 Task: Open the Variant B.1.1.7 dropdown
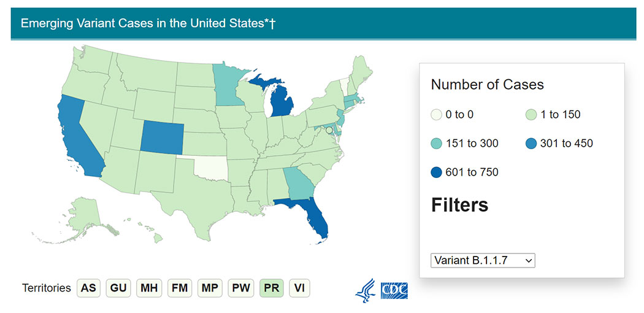tap(483, 260)
